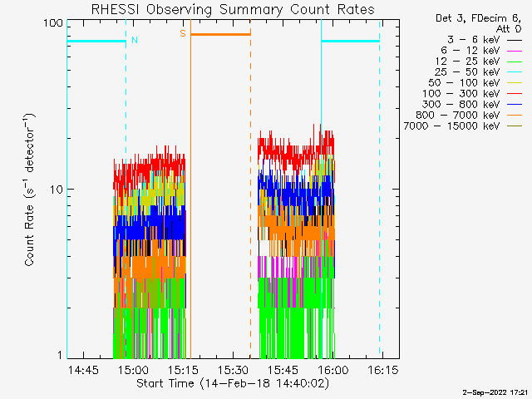
Task: Click the cyan 'N' night marker label
Action: click(x=135, y=40)
